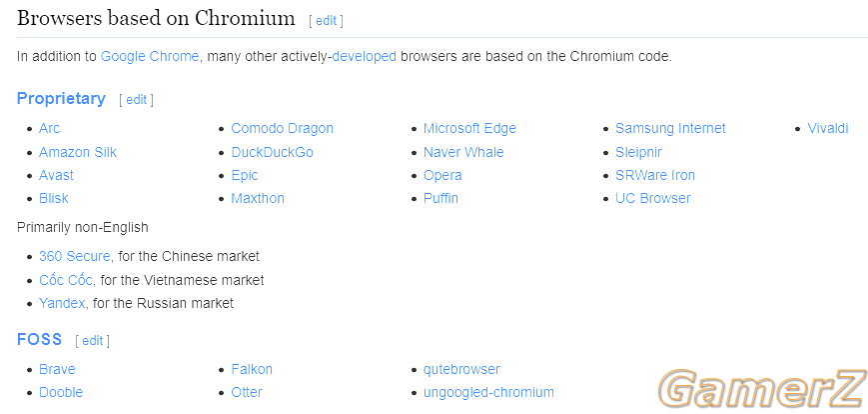Visit the DuckDuckGo article

click(273, 152)
